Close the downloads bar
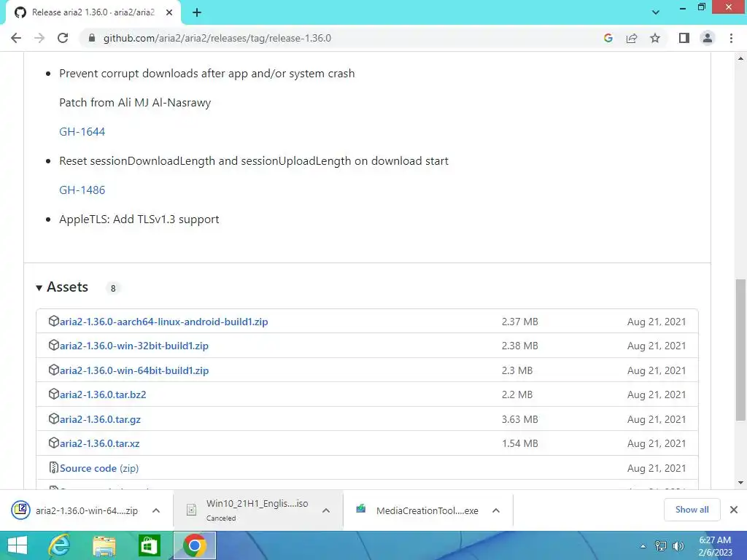This screenshot has height=560, width=747. [734, 510]
